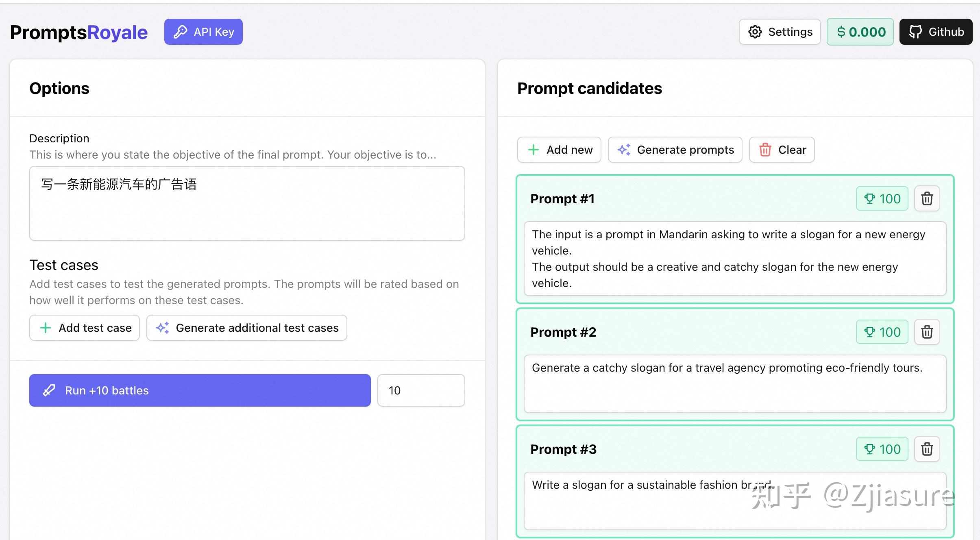The image size is (980, 540).
Task: Click Generate prompts button
Action: (675, 150)
